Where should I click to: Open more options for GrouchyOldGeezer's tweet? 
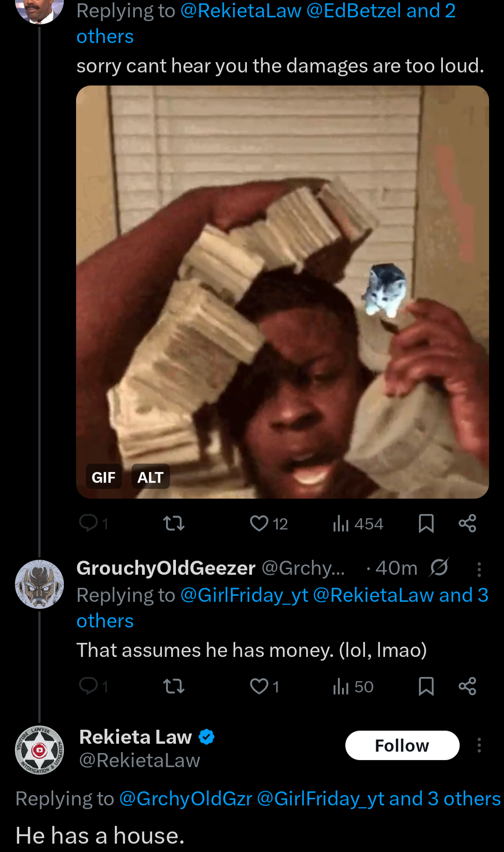(x=479, y=569)
